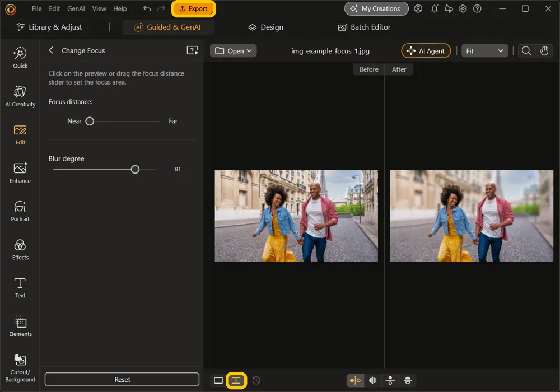The image size is (560, 392).
Task: Go back from Change Focus panel
Action: [x=51, y=50]
